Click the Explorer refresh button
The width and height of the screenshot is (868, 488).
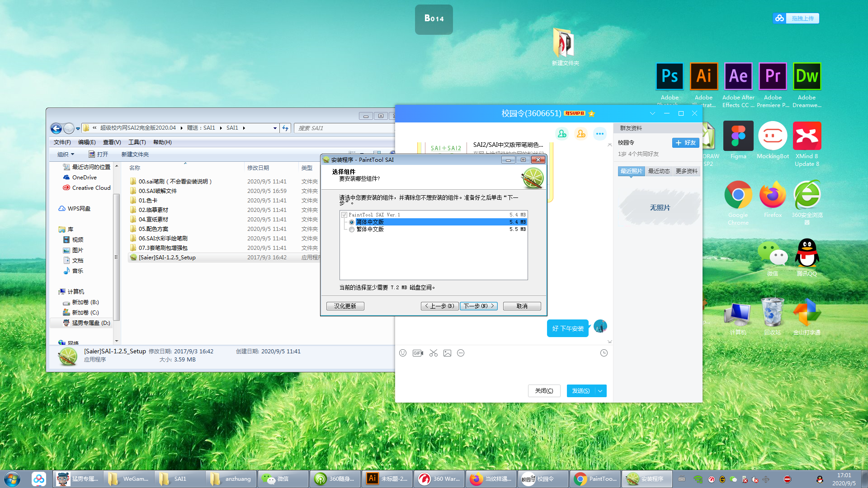click(x=285, y=128)
